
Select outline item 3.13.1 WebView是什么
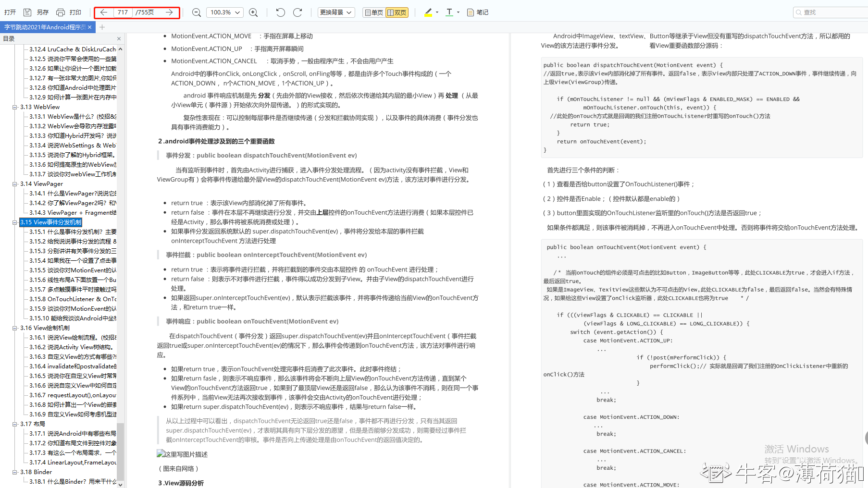click(x=73, y=117)
